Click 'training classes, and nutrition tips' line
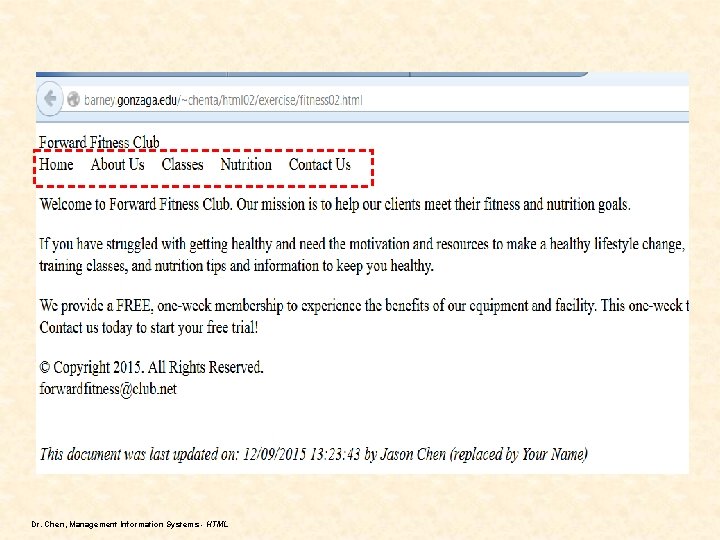Screen dimensions: 720x540 tap(236, 266)
